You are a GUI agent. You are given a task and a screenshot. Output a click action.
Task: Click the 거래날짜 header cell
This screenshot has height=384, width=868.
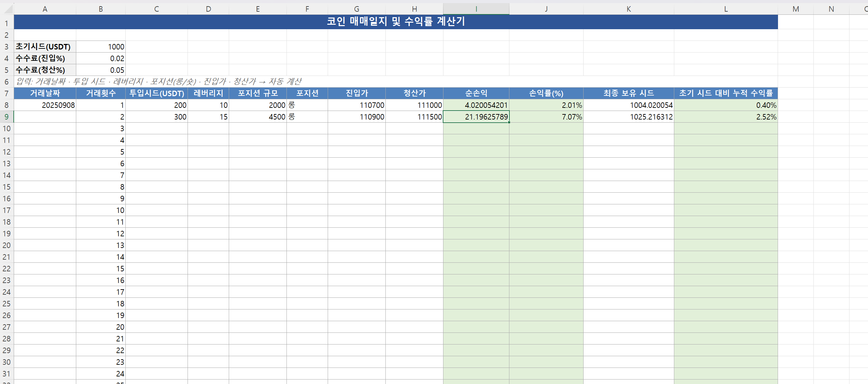tap(45, 93)
